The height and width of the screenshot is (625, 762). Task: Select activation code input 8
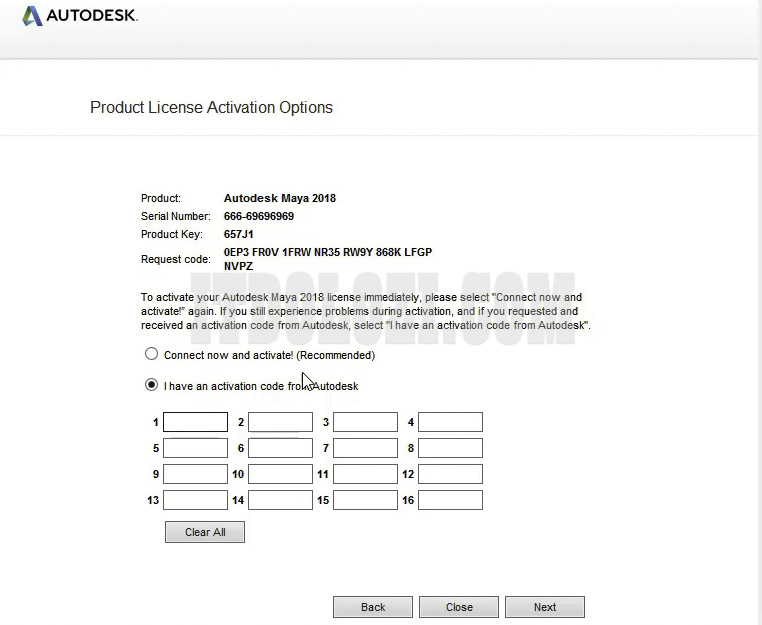pos(450,448)
